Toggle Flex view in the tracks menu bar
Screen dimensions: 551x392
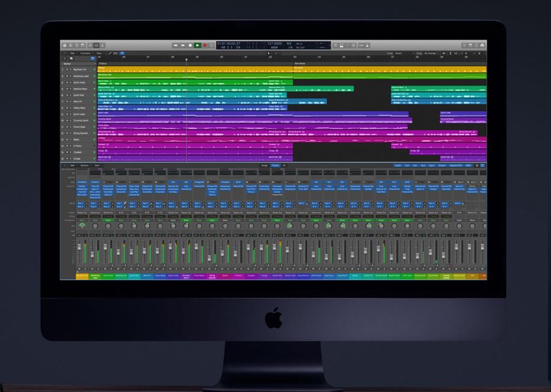[115, 53]
